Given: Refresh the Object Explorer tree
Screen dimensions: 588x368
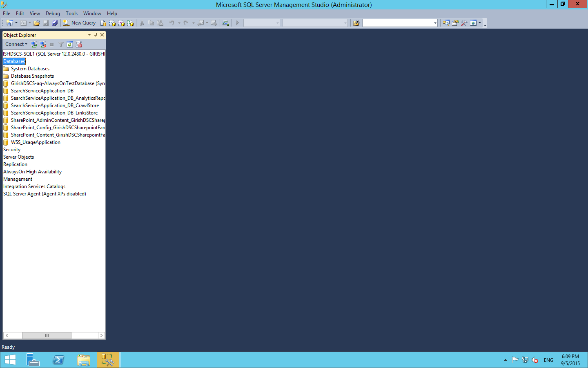Looking at the screenshot, I should pyautogui.click(x=70, y=44).
